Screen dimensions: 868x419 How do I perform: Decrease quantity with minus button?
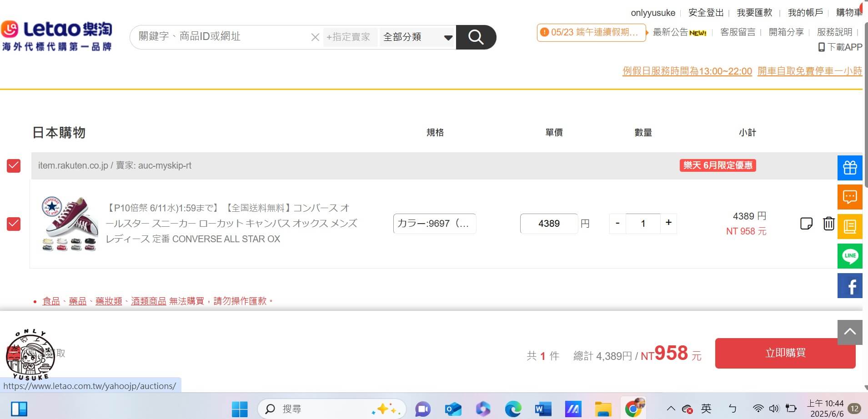point(617,223)
